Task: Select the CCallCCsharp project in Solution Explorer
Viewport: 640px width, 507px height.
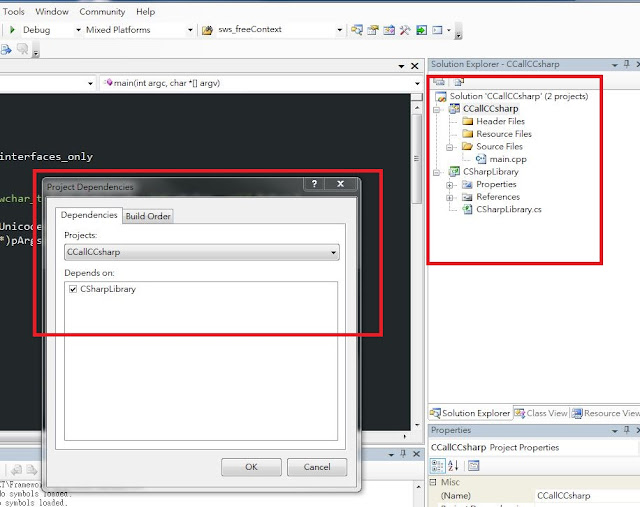Action: [x=491, y=109]
